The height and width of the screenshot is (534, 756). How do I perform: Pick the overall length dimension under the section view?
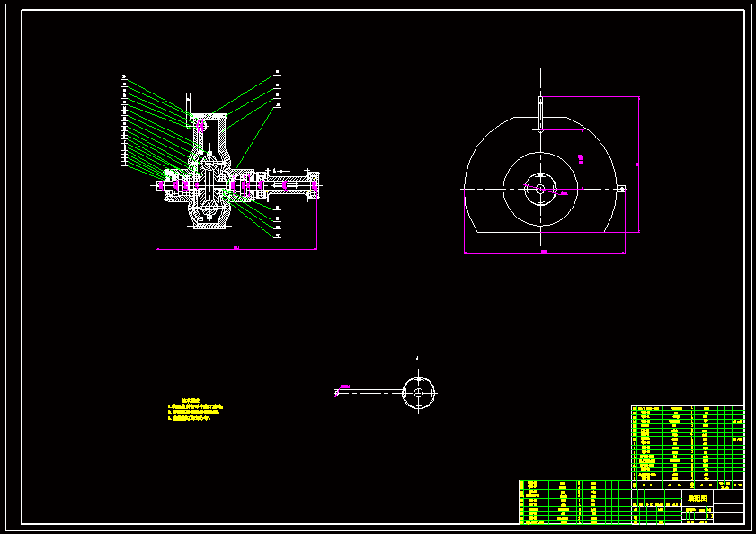(x=236, y=248)
